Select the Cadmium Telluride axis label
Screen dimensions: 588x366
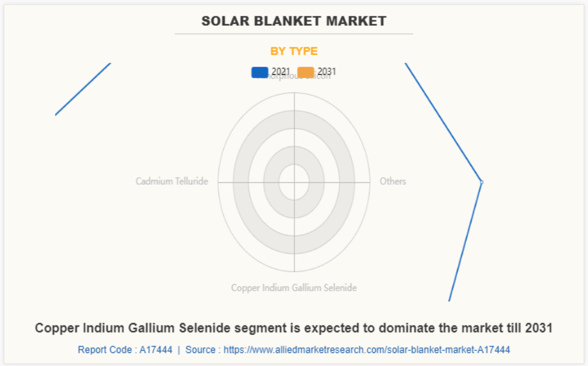pos(171,181)
